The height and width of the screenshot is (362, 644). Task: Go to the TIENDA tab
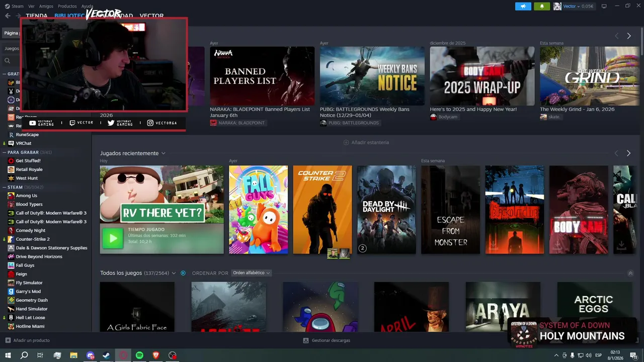37,16
